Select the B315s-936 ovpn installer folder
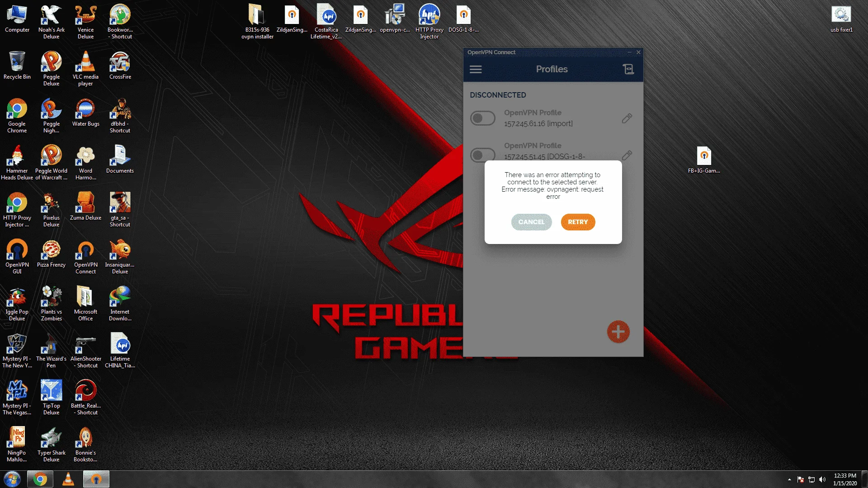 [x=257, y=22]
